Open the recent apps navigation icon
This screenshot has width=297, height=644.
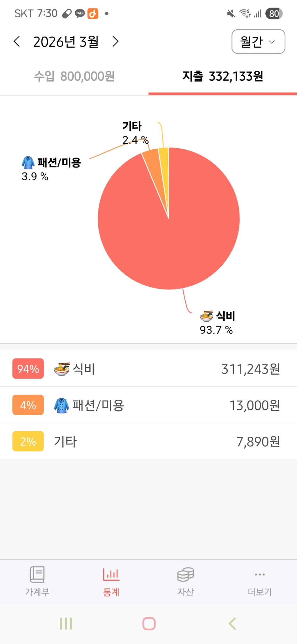tap(66, 623)
